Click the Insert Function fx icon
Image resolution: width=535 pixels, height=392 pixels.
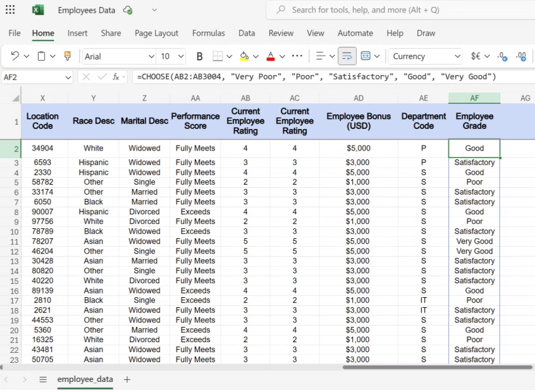point(116,77)
